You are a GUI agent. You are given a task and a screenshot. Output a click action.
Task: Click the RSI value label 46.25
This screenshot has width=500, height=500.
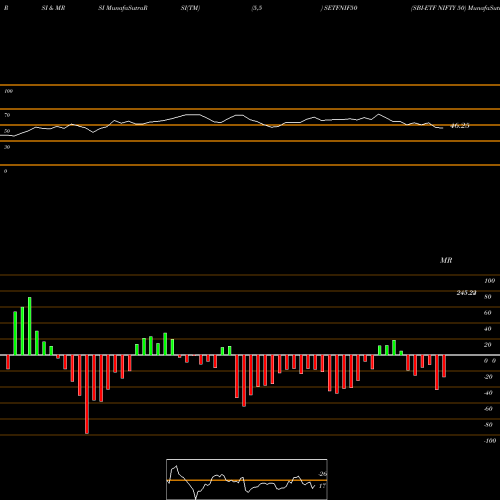coord(460,126)
